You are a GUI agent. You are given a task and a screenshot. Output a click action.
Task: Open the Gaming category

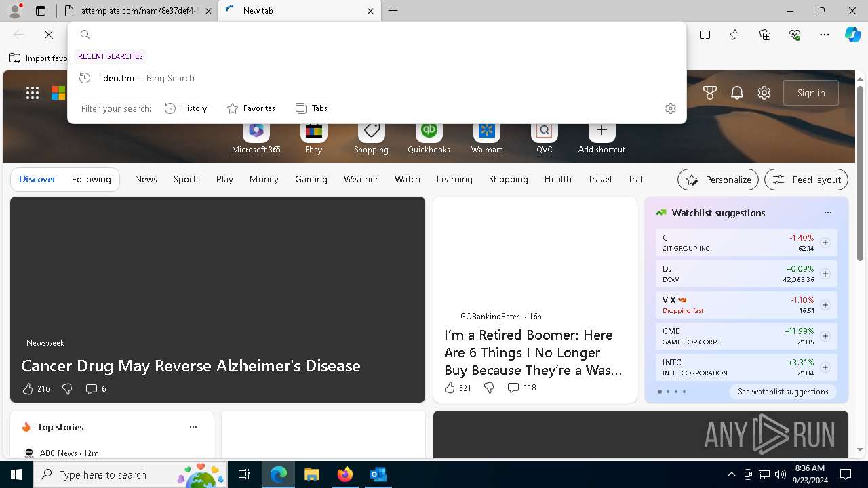tap(311, 179)
